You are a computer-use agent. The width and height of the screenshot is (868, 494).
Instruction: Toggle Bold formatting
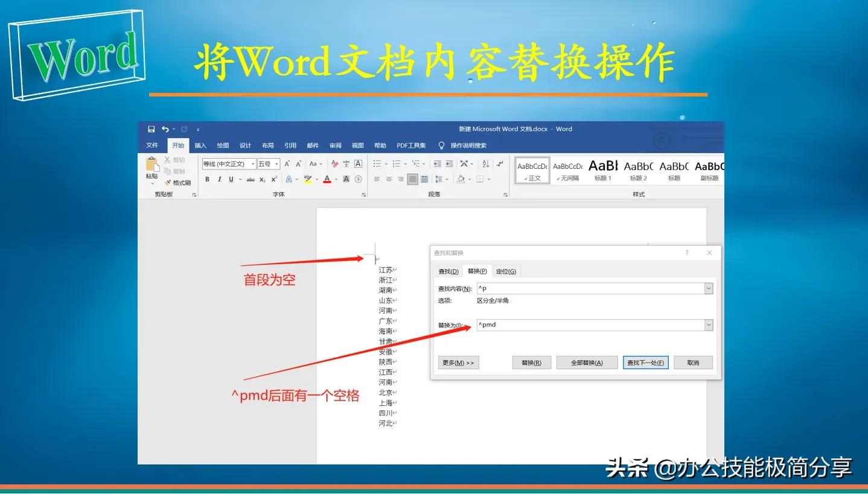207,179
